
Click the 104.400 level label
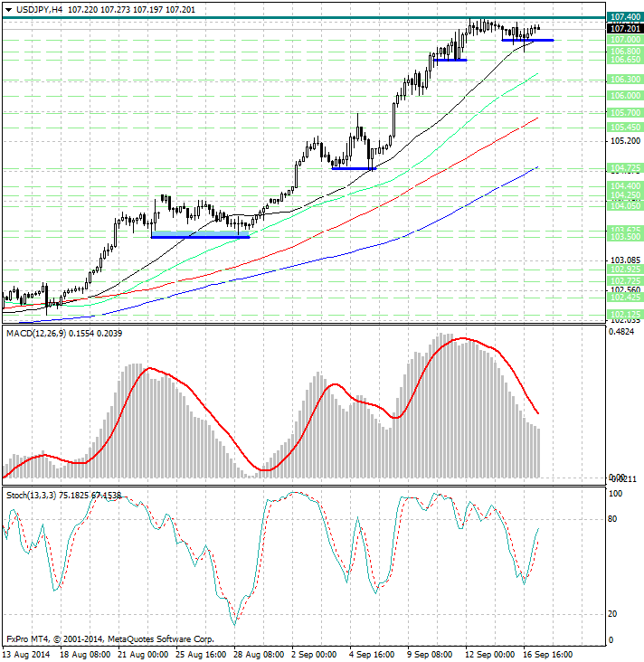(x=625, y=185)
